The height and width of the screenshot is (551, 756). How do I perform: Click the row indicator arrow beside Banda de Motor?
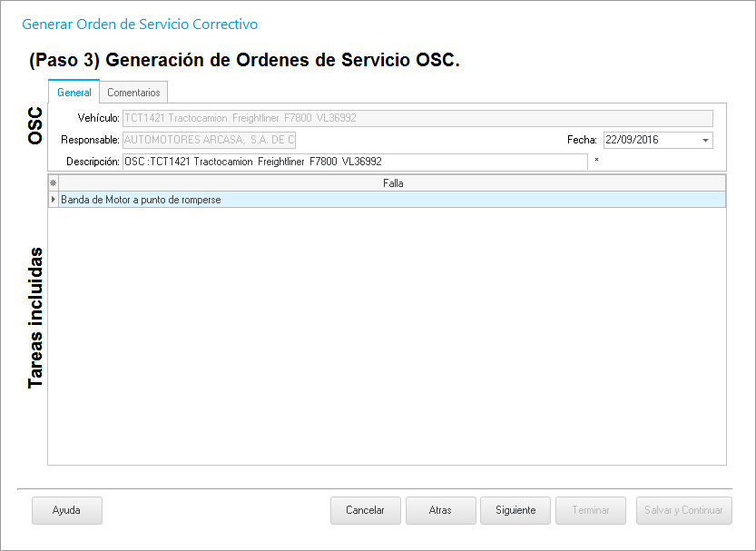click(53, 200)
